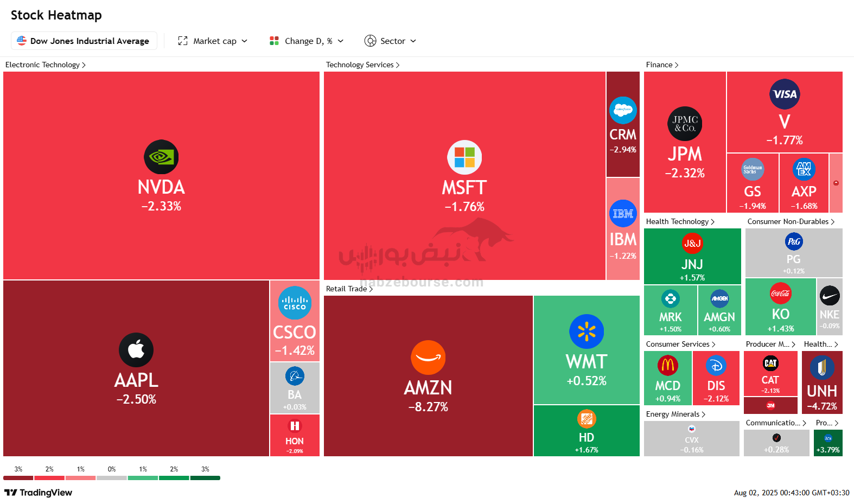The image size is (854, 504).
Task: Click the Merck logo in the MRK tile
Action: click(x=671, y=298)
